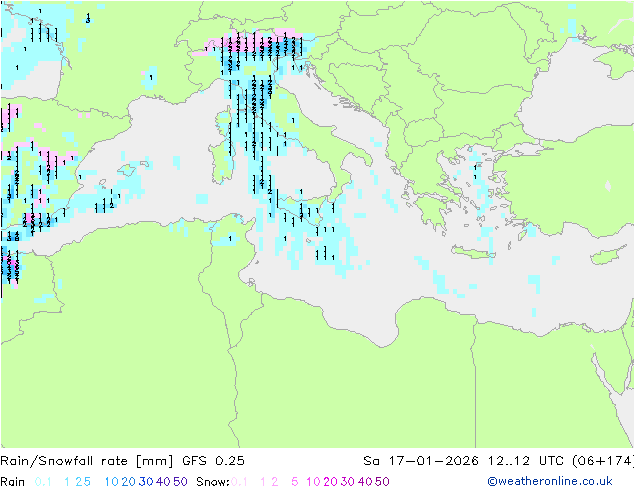Screen dimensions: 634x490
Task: Pick the Snow legend value 40
Action: click(365, 482)
